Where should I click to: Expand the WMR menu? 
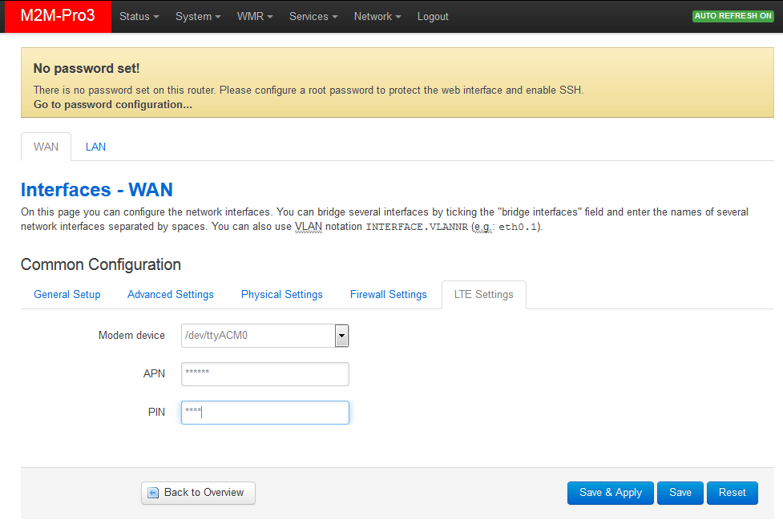tap(255, 17)
